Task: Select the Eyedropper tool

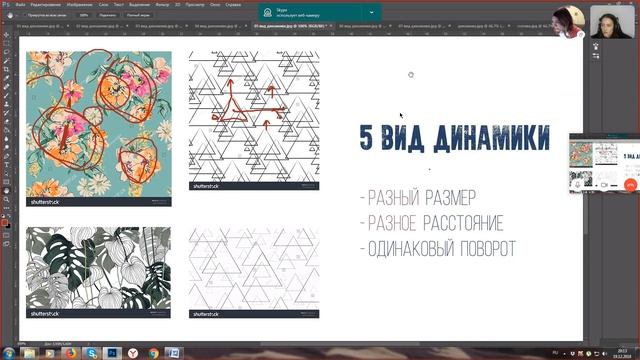Action: click(x=6, y=78)
